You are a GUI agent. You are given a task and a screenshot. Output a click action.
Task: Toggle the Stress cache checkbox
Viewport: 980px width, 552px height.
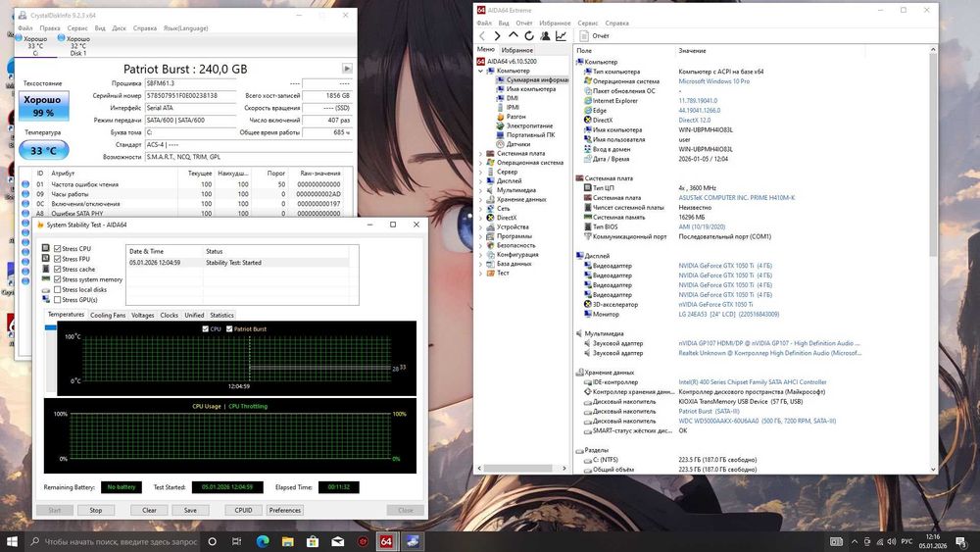pyautogui.click(x=58, y=269)
